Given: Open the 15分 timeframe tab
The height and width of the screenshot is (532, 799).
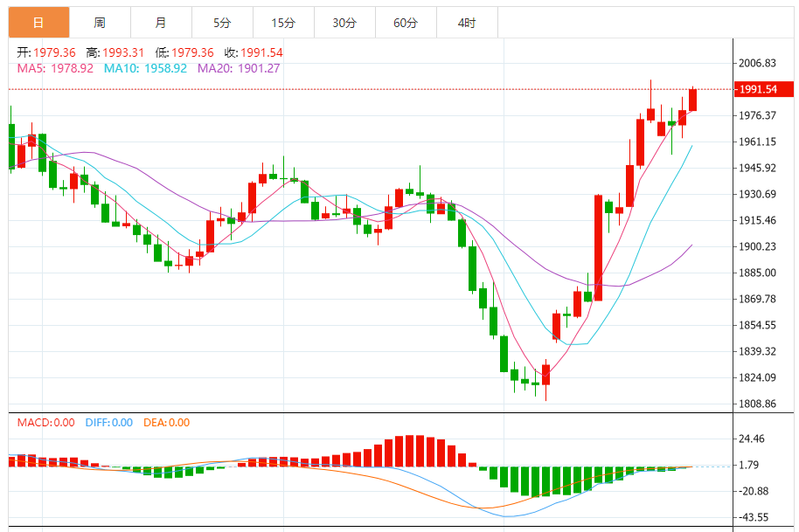Looking at the screenshot, I should pyautogui.click(x=283, y=23).
